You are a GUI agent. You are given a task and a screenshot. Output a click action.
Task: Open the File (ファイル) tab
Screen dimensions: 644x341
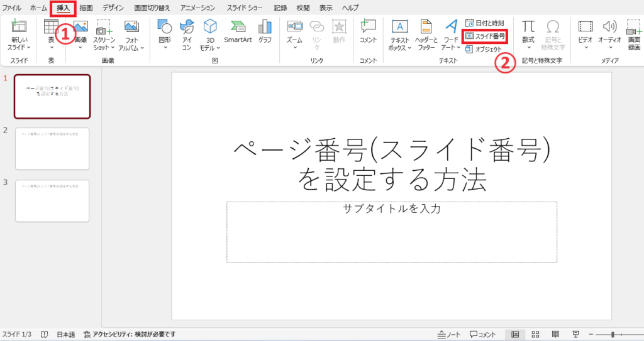click(12, 8)
